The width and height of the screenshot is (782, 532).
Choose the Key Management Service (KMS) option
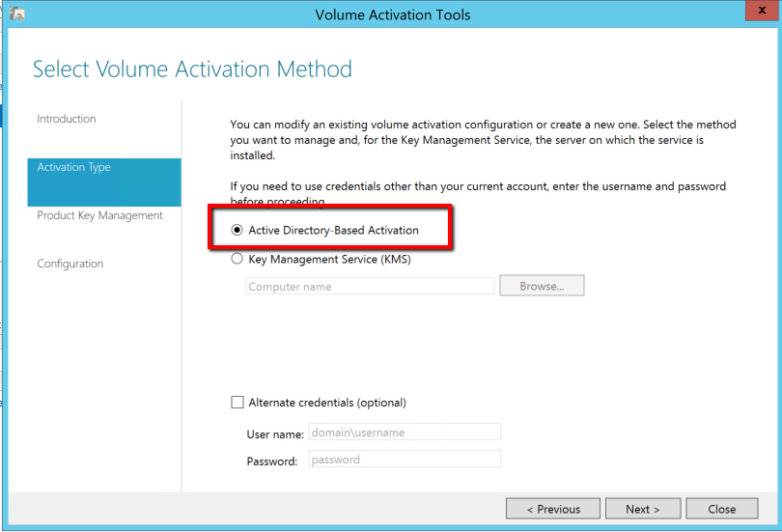tap(237, 259)
